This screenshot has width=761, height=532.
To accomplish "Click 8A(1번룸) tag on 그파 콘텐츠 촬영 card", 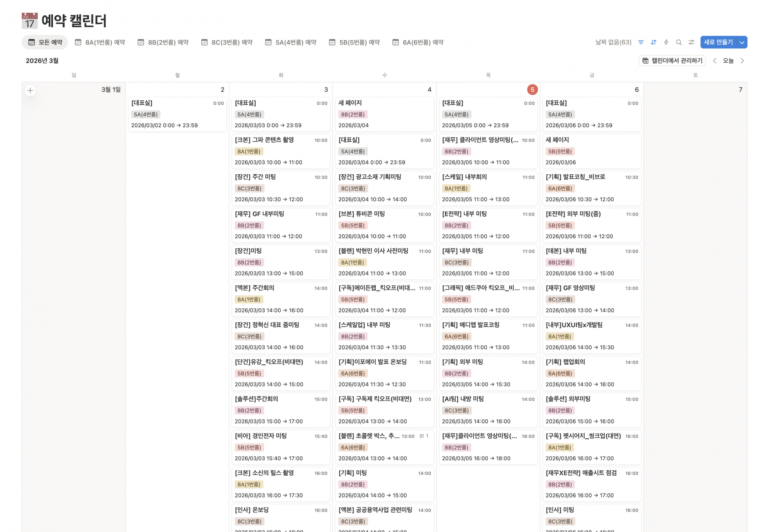I will pos(249,151).
